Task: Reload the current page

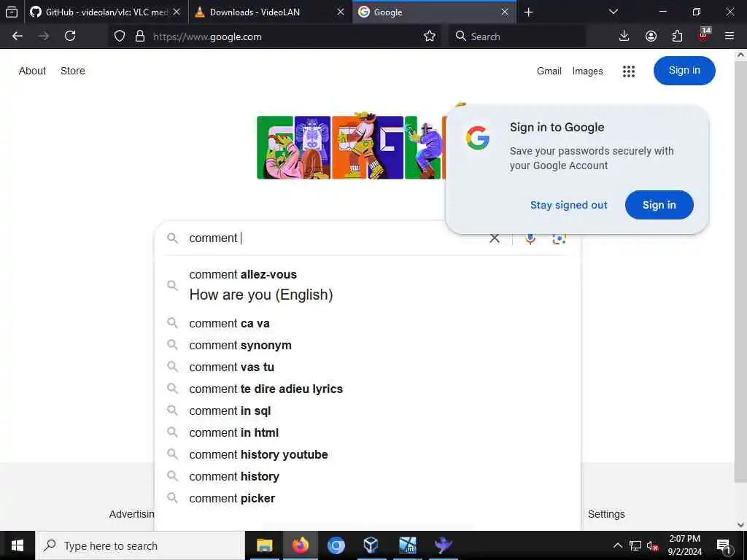Action: [70, 36]
